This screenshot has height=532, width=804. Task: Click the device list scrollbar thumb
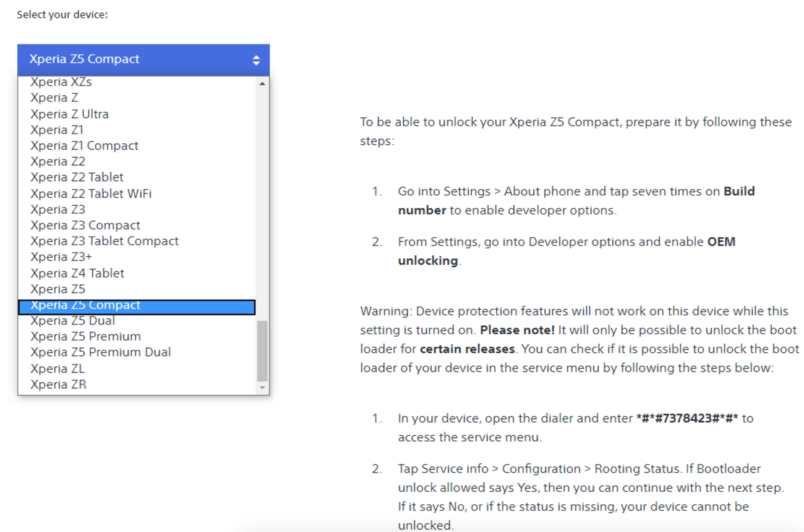coord(263,351)
